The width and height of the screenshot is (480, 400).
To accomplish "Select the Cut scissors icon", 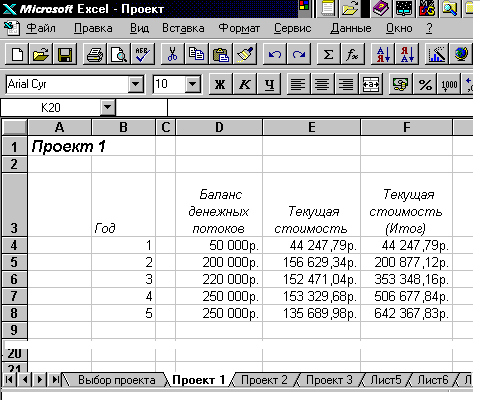I will 172,54.
